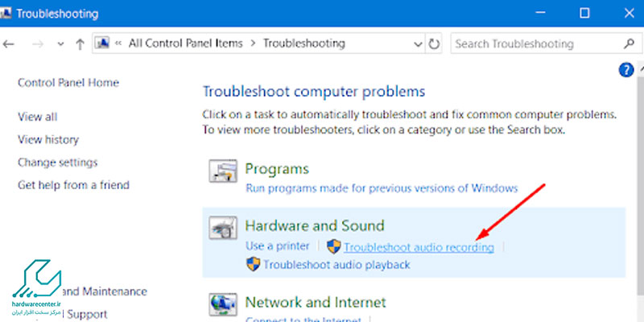This screenshot has height=322, width=644.
Task: Click the forward navigation arrow
Action: coord(38,44)
